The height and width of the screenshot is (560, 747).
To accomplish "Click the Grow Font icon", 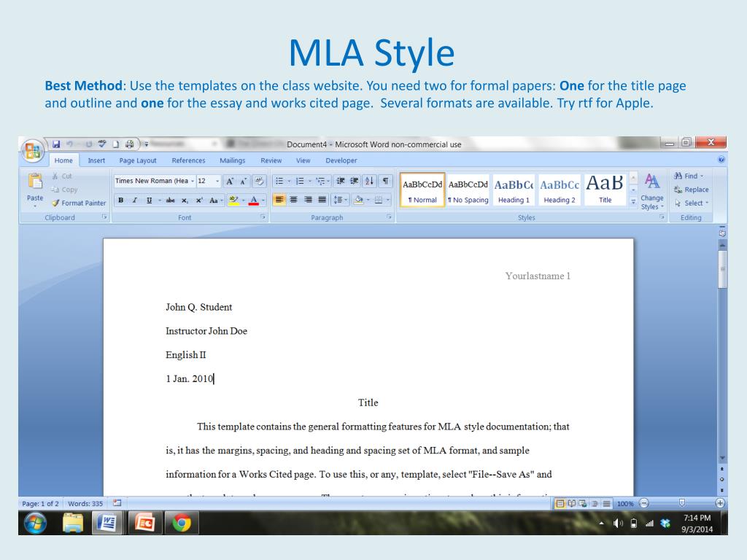I will [229, 181].
